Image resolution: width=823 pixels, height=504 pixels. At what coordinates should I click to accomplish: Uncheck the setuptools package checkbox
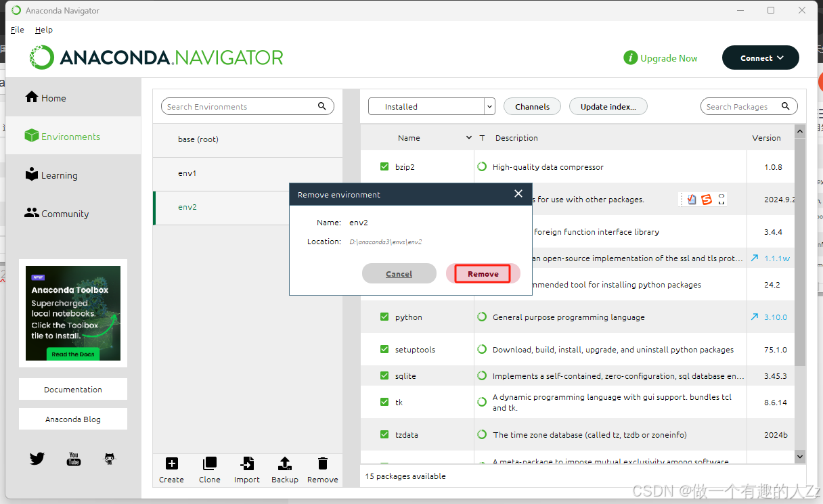click(x=384, y=350)
